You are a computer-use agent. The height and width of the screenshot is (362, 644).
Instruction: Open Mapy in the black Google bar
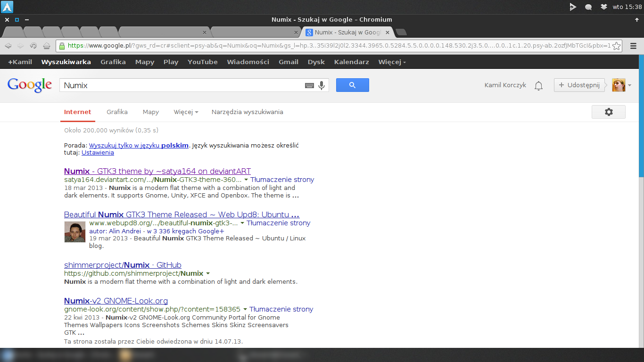[x=145, y=62]
